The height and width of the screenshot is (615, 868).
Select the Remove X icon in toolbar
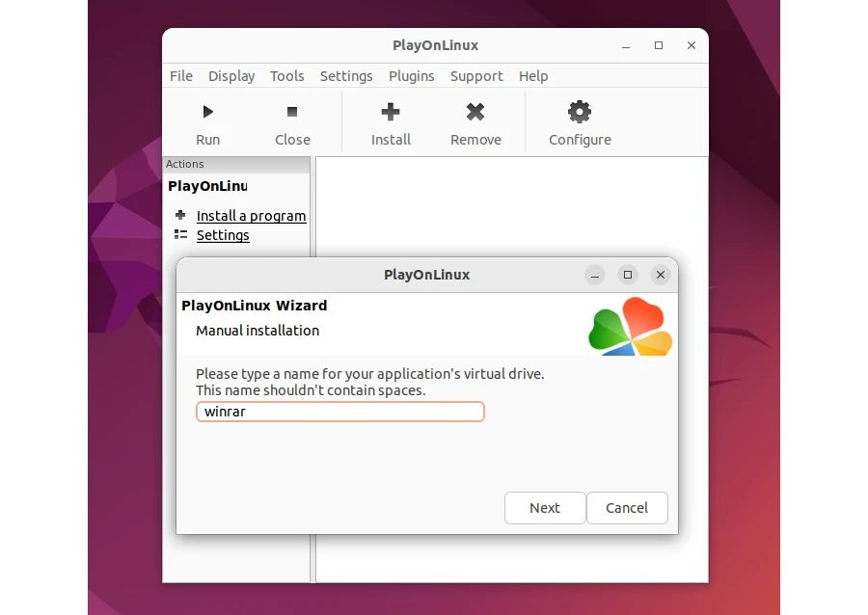coord(475,113)
